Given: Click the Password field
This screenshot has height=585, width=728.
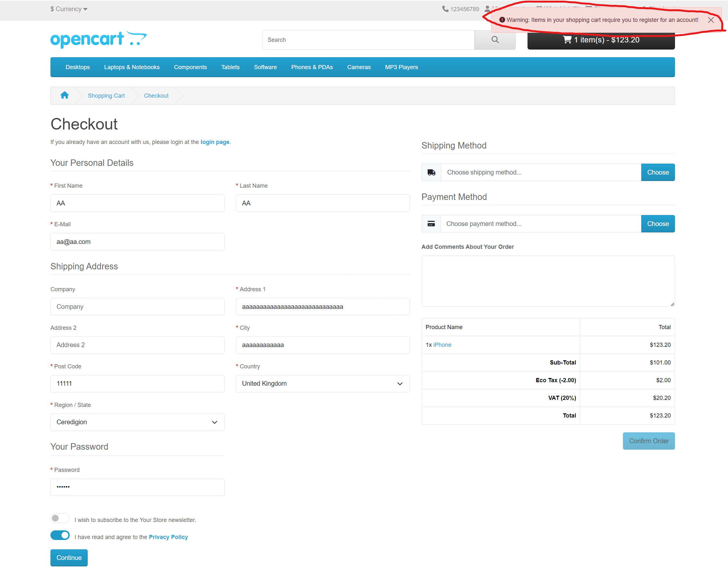Looking at the screenshot, I should click(x=137, y=487).
